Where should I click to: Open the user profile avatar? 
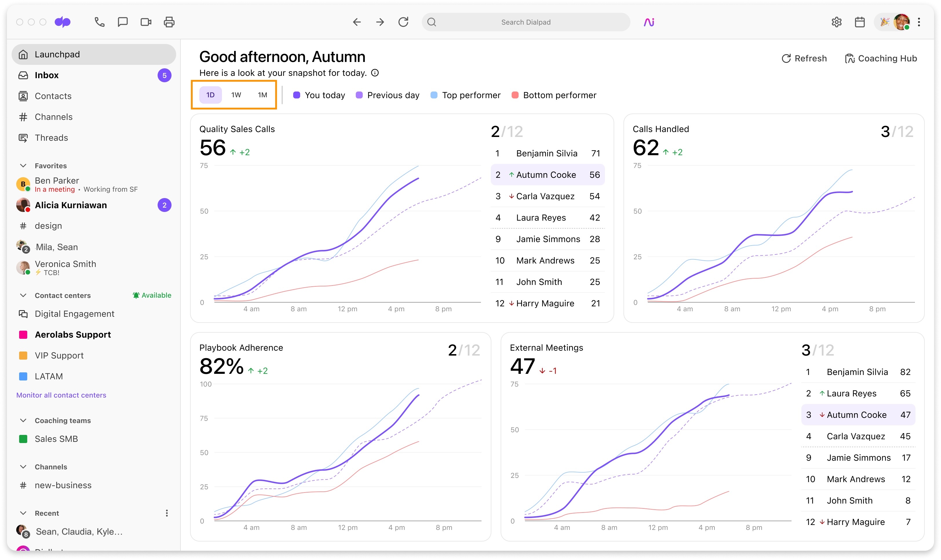pos(901,22)
